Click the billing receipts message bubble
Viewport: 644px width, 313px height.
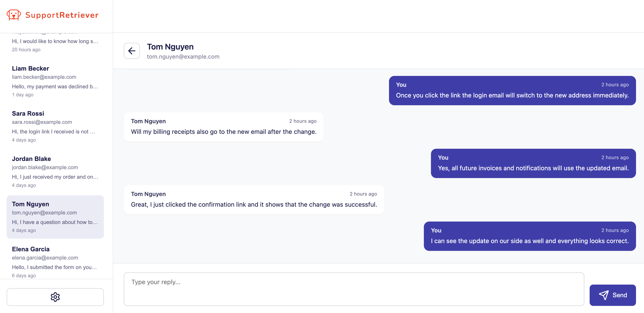coord(223,127)
